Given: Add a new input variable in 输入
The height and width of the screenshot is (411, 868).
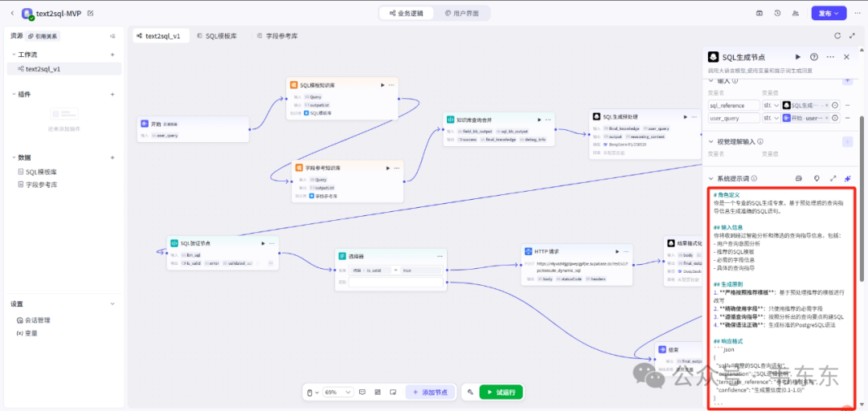Looking at the screenshot, I should point(847,81).
